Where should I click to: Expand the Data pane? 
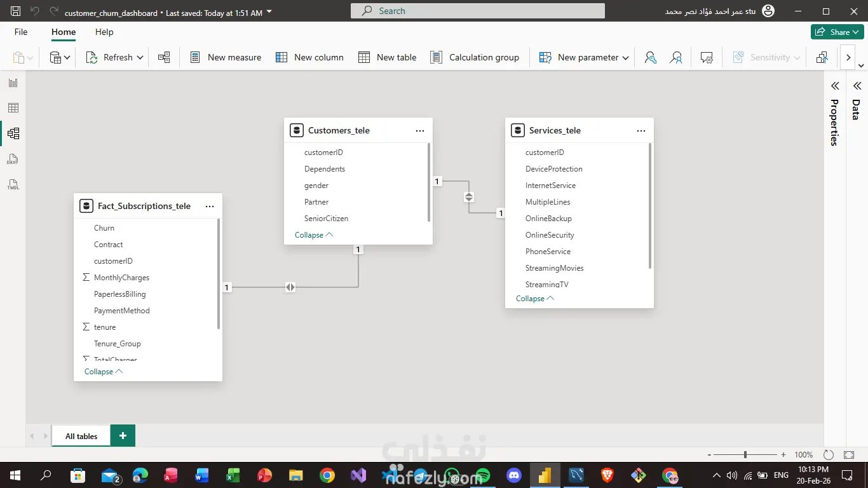click(857, 86)
